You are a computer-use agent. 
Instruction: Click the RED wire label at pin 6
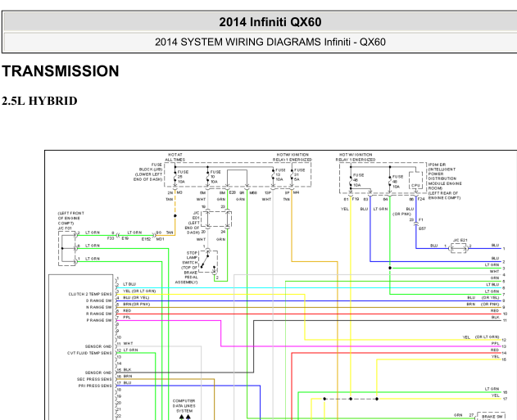point(127,310)
